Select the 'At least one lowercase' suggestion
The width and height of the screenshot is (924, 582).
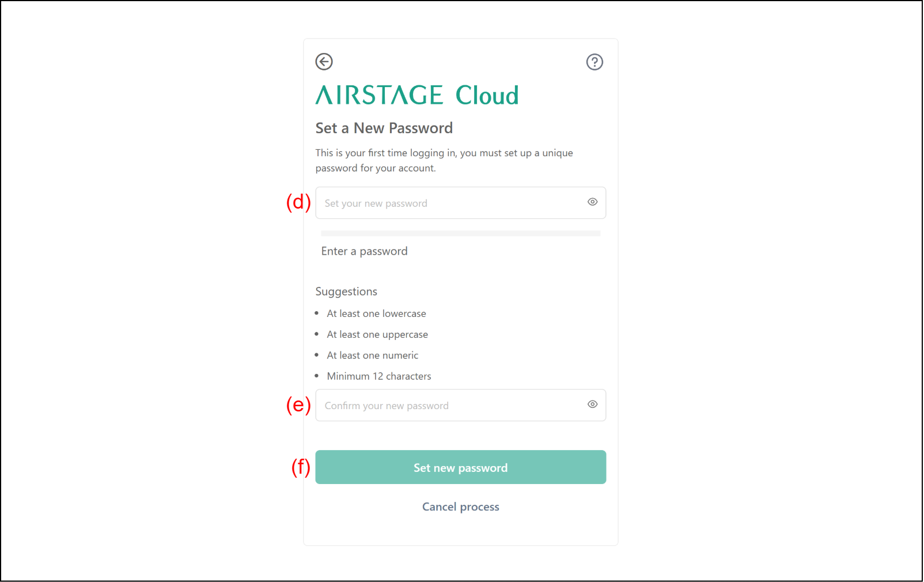pyautogui.click(x=376, y=313)
